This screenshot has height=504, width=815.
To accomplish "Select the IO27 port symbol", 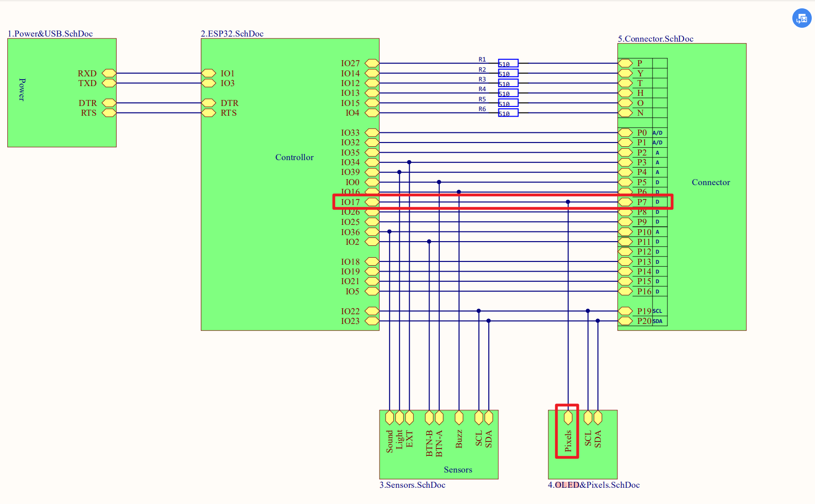I will coord(372,63).
